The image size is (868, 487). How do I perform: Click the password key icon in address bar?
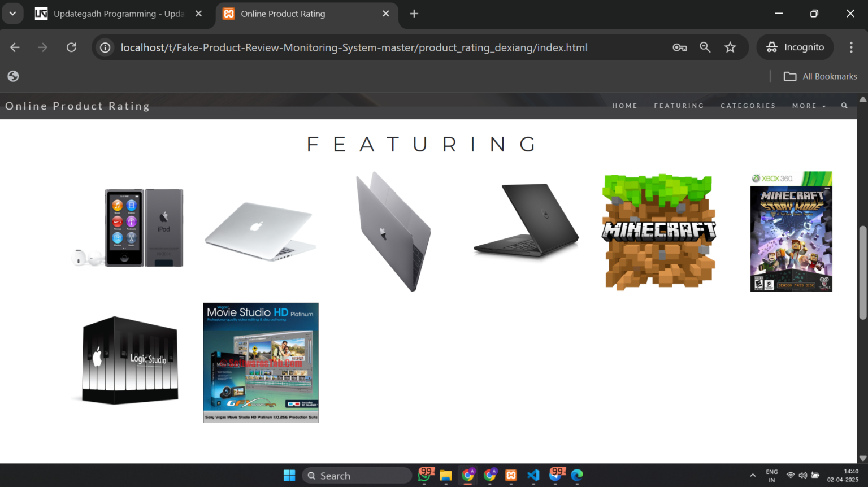click(x=679, y=47)
